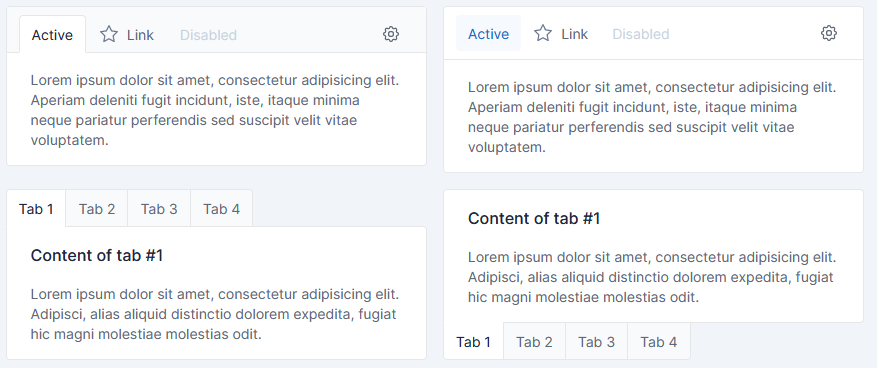Viewport: 877px width, 368px height.
Task: Select the Active tab in top-left card
Action: pos(52,34)
